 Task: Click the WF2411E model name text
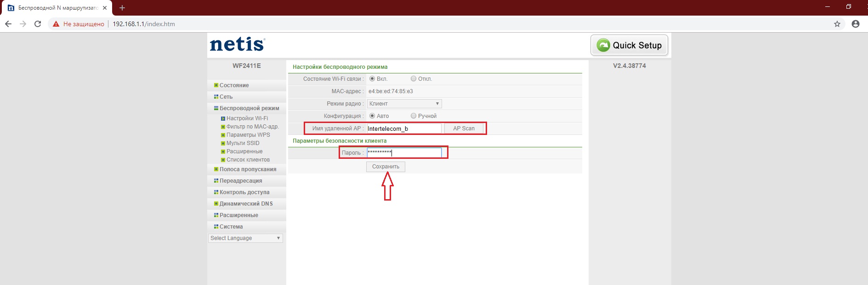click(247, 66)
